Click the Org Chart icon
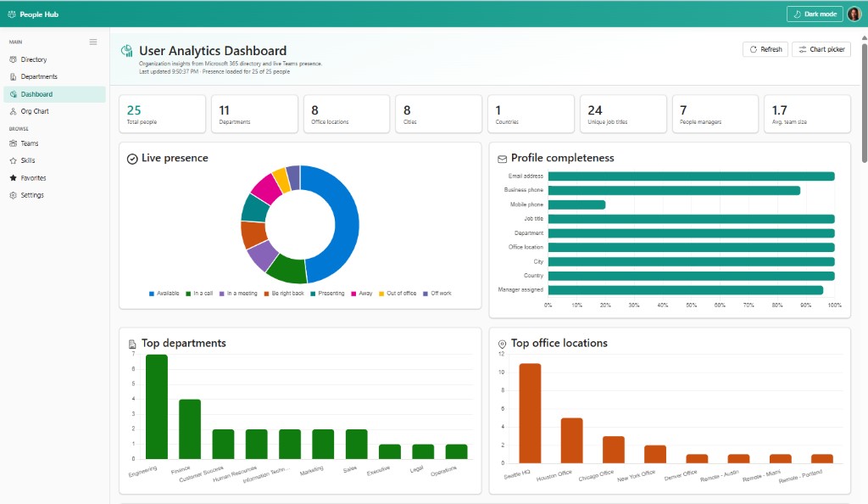868x504 pixels. [14, 111]
